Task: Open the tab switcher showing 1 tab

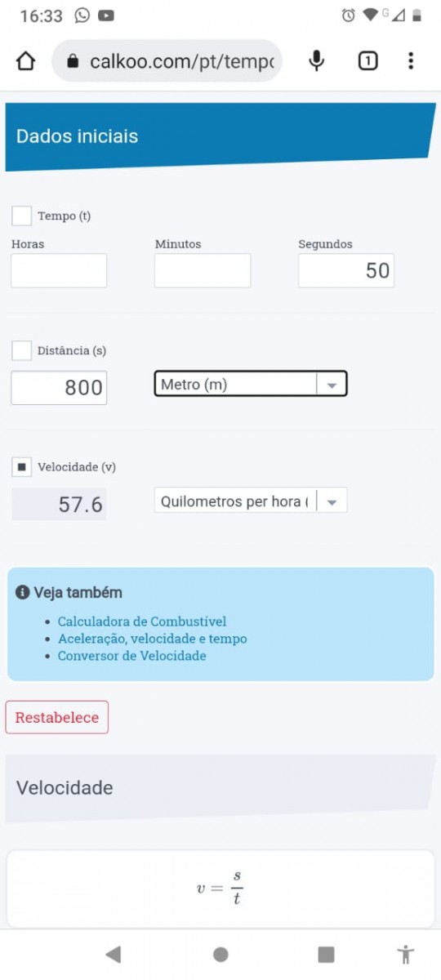Action: pyautogui.click(x=367, y=61)
